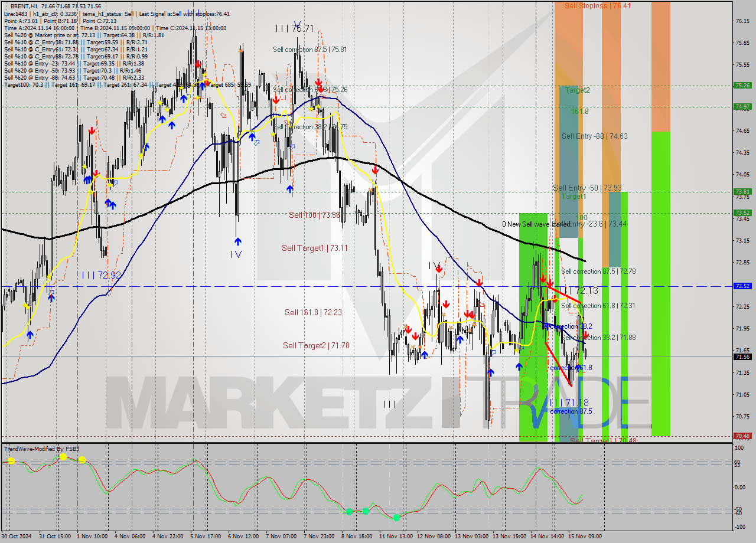
Task: Click the current price tag 71.56
Action: 742,356
